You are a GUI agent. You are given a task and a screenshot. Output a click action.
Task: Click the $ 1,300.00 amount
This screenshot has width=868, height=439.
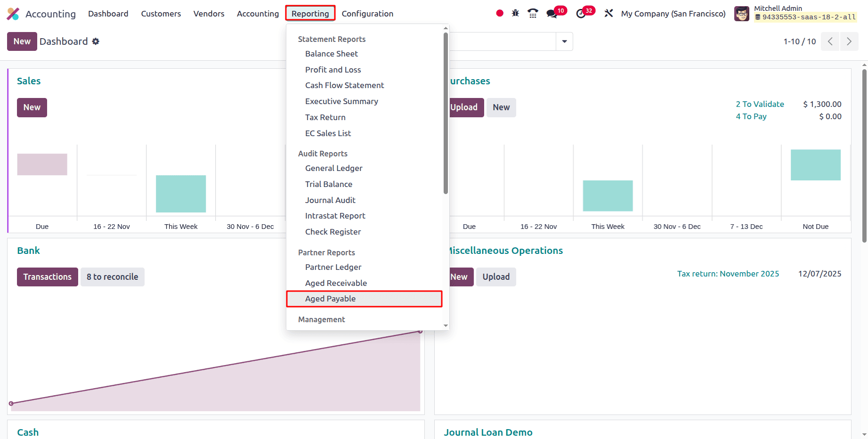pos(822,104)
